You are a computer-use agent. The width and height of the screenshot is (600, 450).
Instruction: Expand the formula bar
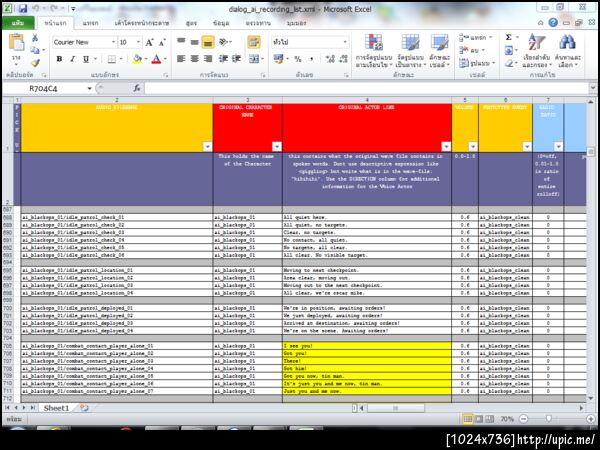click(593, 88)
